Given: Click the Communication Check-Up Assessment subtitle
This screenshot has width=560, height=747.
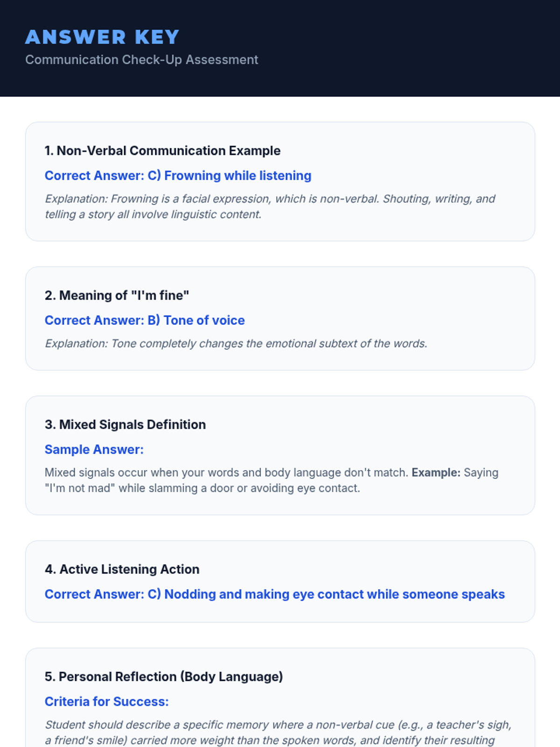Looking at the screenshot, I should tap(141, 60).
